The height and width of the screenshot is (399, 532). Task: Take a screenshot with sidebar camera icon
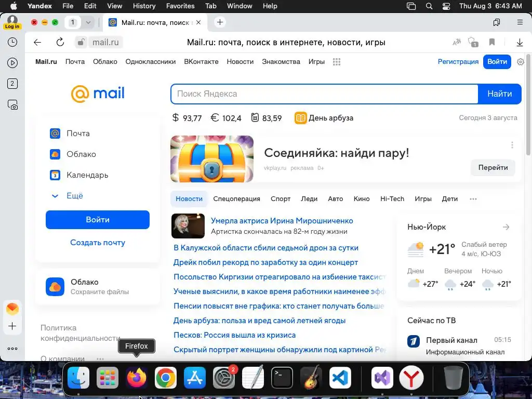[12, 104]
